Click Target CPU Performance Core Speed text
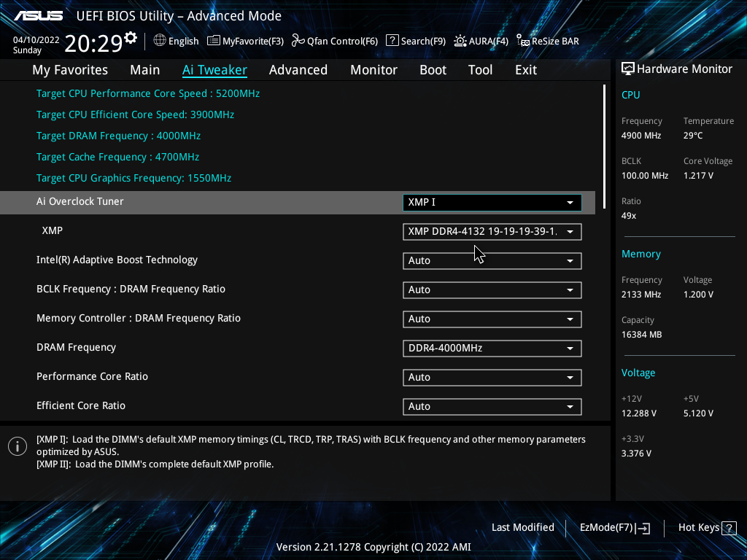This screenshot has height=560, width=747. 148,93
